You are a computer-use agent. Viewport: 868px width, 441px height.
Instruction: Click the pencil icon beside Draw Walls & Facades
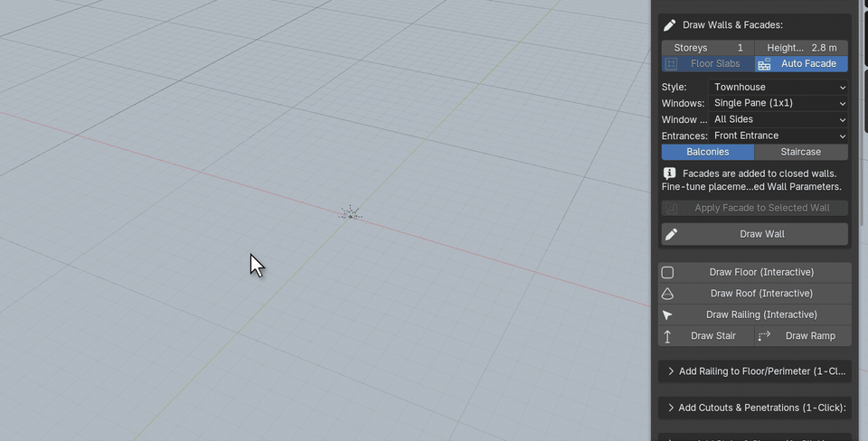(x=669, y=25)
